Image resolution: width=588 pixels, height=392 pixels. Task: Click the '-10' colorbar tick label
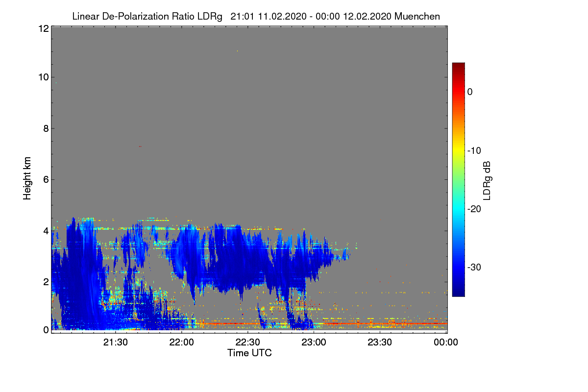pos(474,150)
